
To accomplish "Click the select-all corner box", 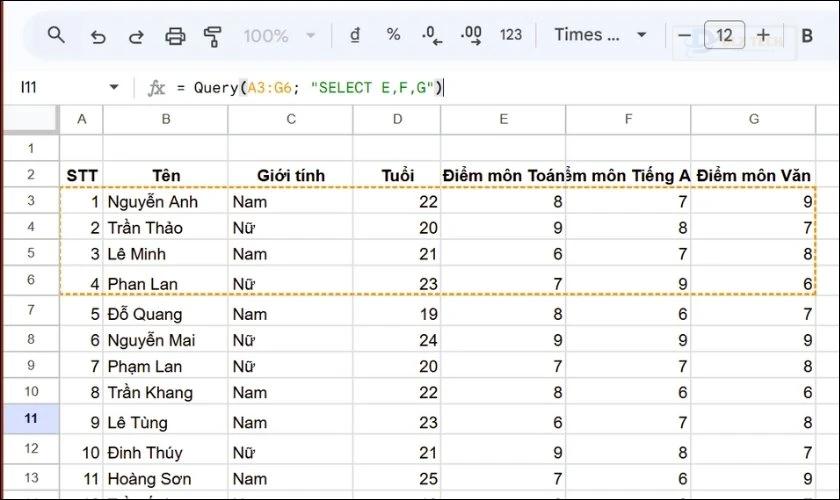I will coord(31,118).
